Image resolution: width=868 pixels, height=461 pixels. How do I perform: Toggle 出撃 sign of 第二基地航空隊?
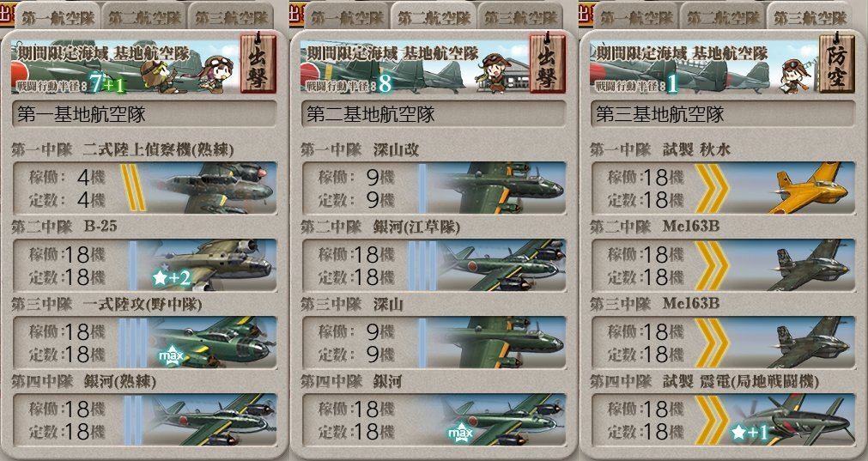(548, 64)
